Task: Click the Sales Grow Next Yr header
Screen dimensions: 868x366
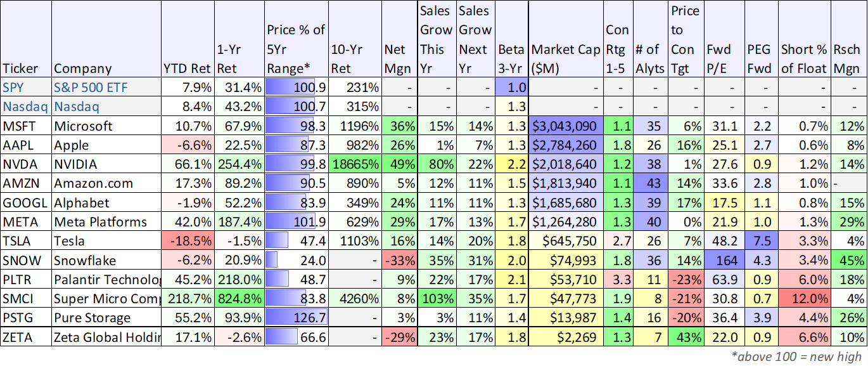Action: click(475, 39)
